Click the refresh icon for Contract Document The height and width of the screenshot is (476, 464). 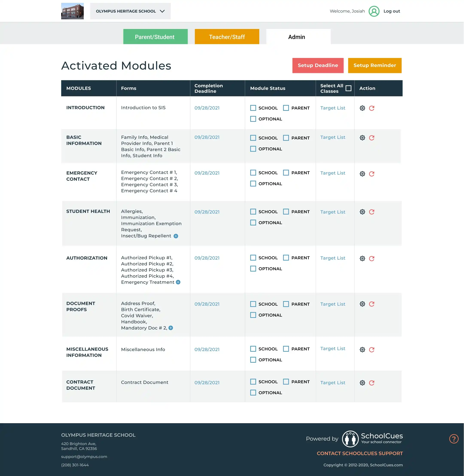[371, 383]
